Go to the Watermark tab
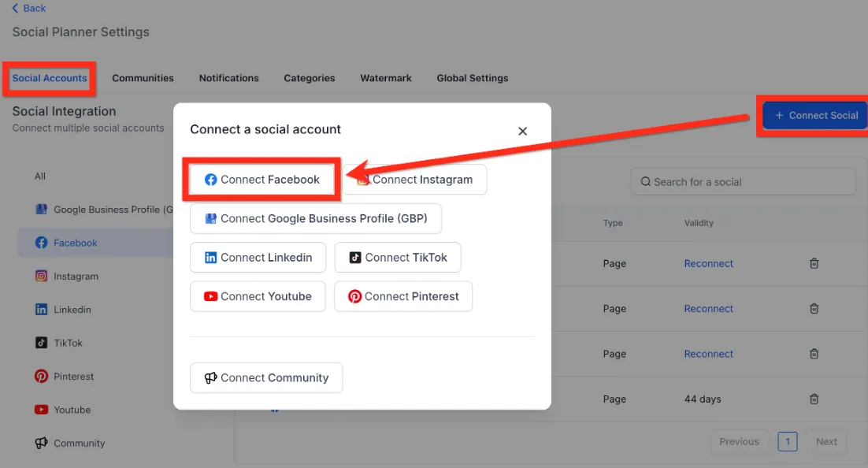This screenshot has height=468, width=868. click(x=386, y=78)
